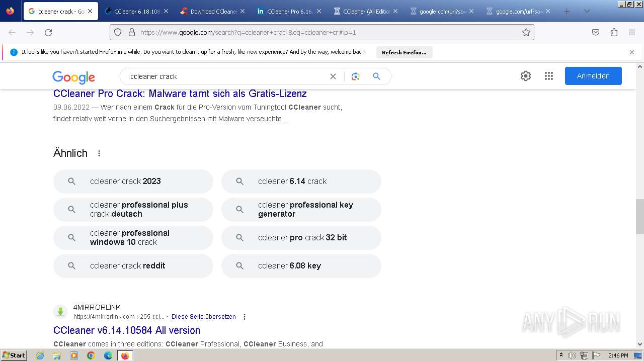Click the system tray volume icon

pos(572,355)
